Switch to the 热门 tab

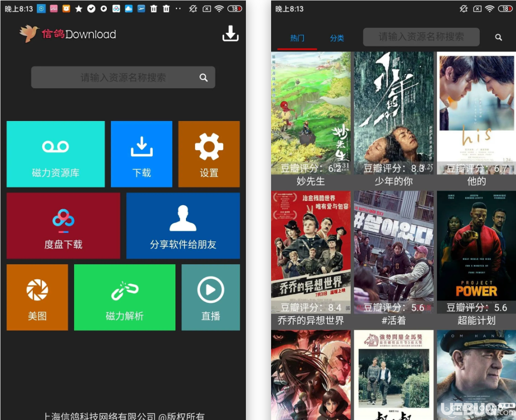[x=297, y=38]
